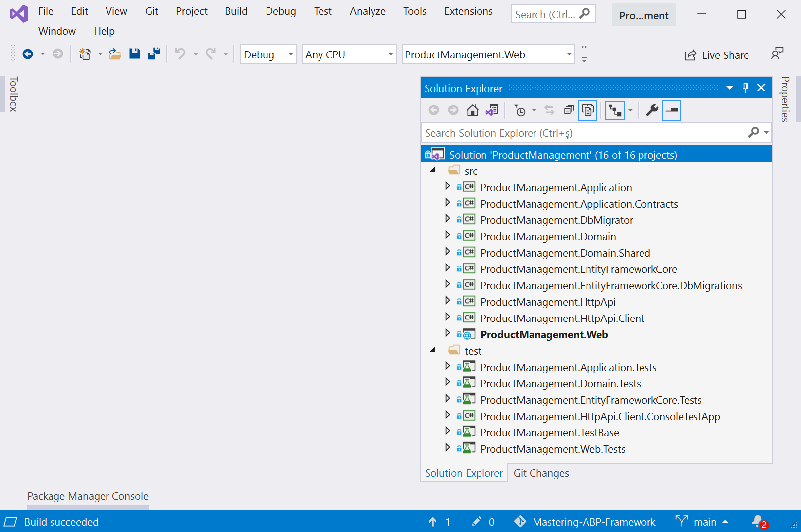Open the Build menu
The height and width of the screenshot is (532, 801).
[236, 11]
